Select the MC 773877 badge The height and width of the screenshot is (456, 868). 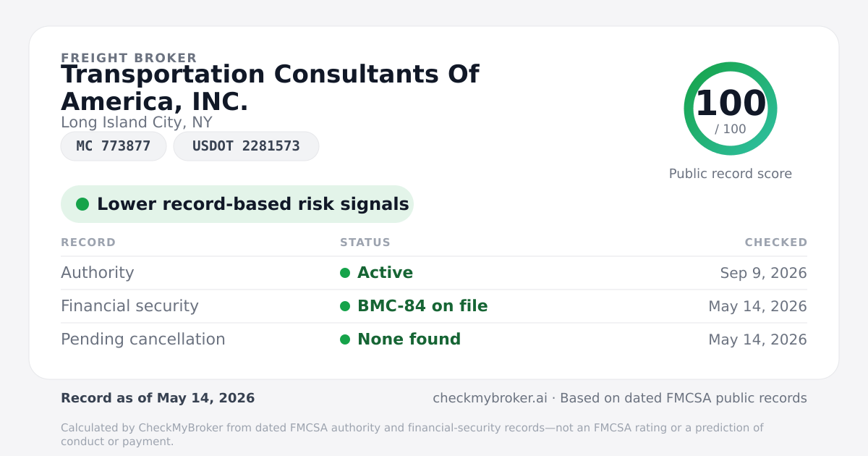tap(114, 146)
